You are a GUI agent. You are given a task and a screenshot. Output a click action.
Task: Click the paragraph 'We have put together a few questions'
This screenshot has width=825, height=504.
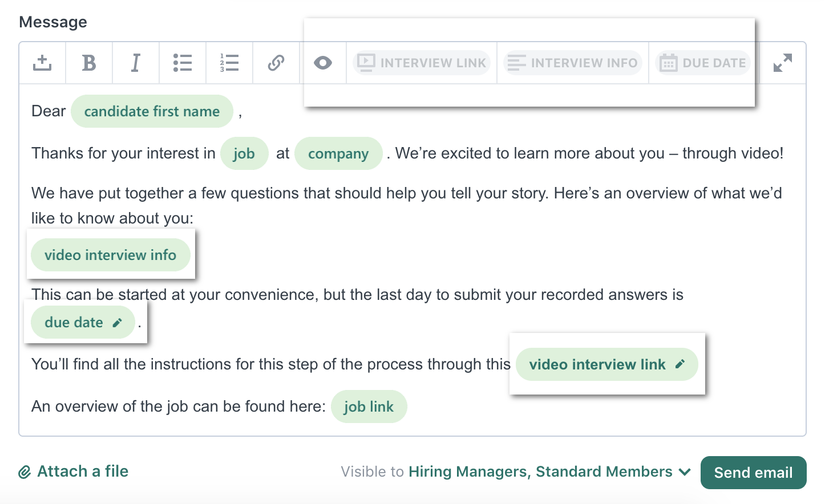[x=406, y=205]
